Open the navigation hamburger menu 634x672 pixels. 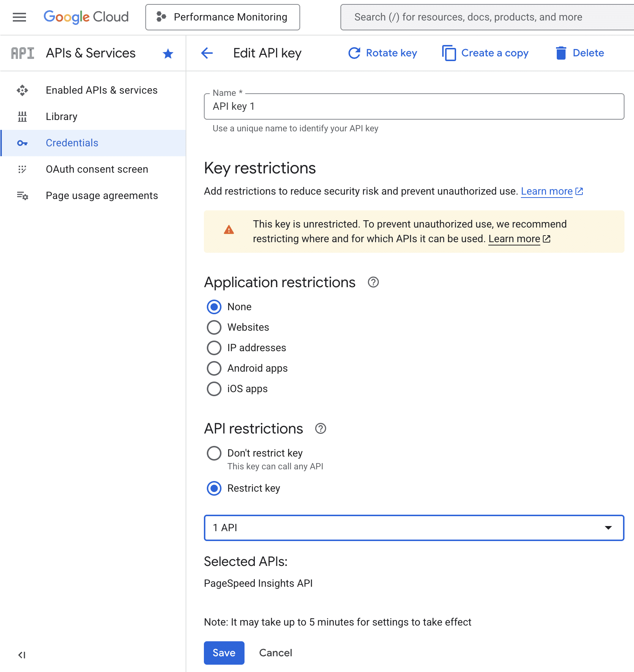(19, 17)
